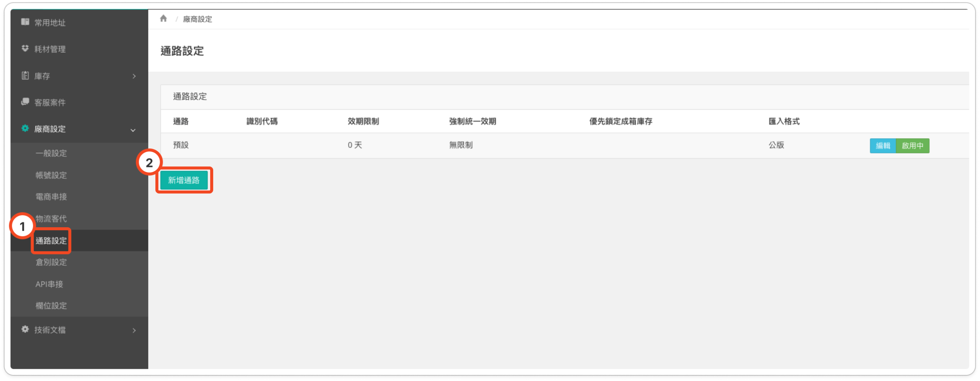Collapse the 廠商設定 menu chevron
The width and height of the screenshot is (980, 381).
click(133, 130)
